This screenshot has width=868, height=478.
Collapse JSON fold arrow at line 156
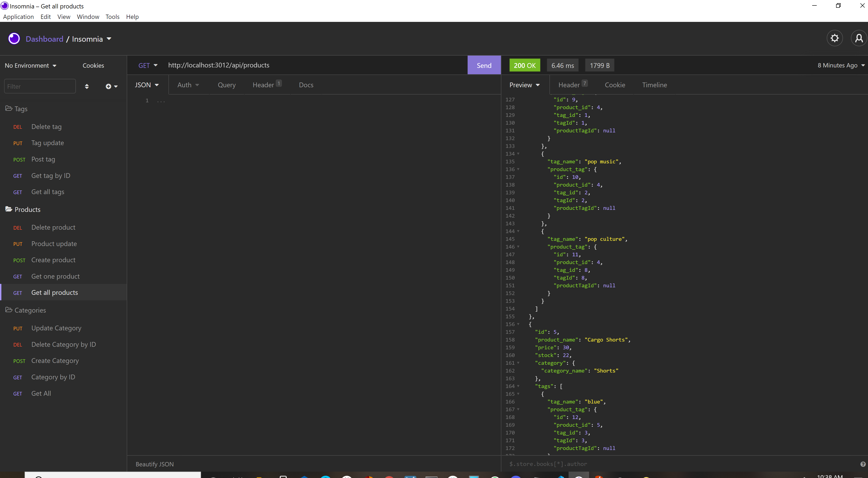518,324
